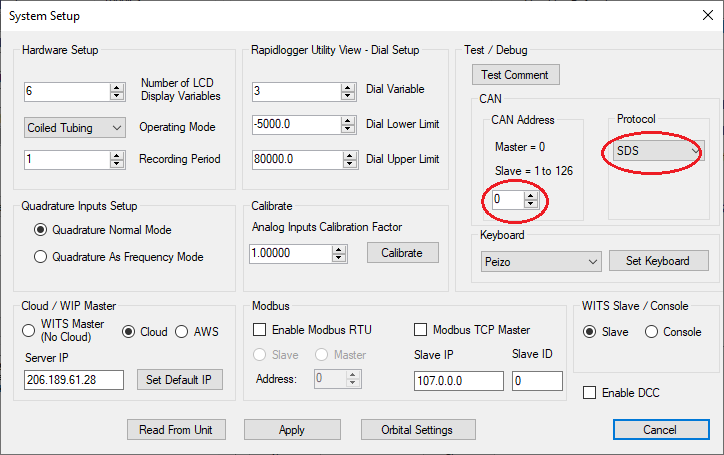Click the LCD Display Variables input field
The image size is (724, 455).
(x=67, y=91)
